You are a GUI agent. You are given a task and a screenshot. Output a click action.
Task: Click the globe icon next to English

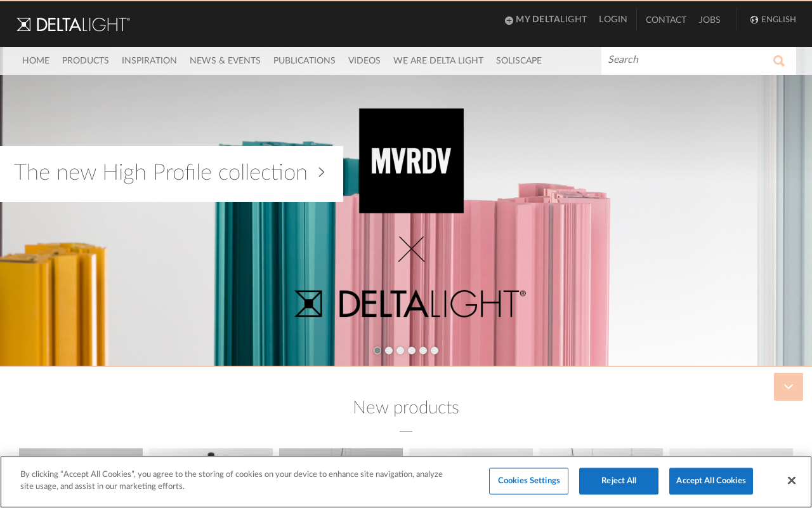pyautogui.click(x=754, y=20)
